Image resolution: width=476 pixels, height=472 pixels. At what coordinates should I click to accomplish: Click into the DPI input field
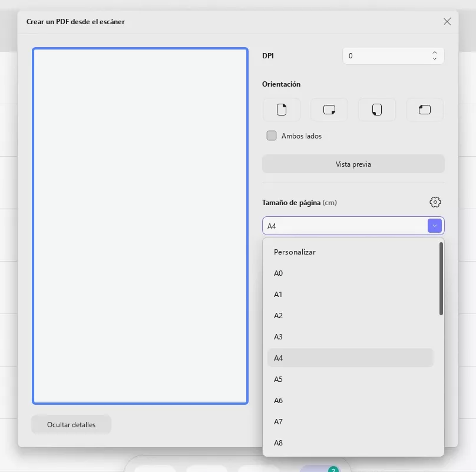point(393,56)
